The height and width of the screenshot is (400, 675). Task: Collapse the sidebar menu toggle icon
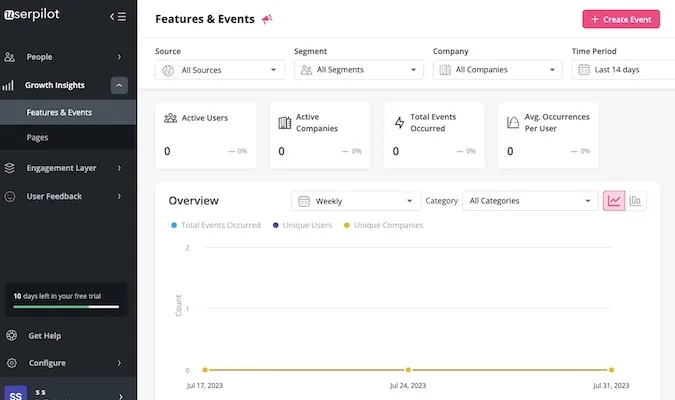[x=118, y=16]
